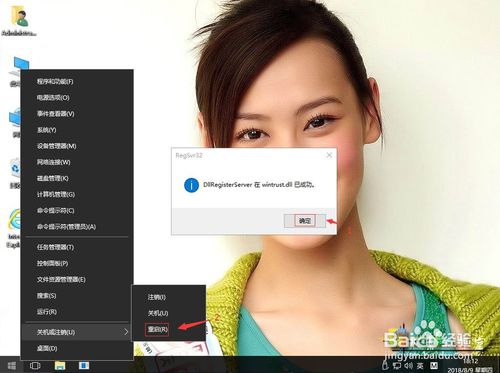This screenshot has height=373, width=500.
Task: Click 确定 in the RegSvr32 dialog
Action: (x=305, y=221)
